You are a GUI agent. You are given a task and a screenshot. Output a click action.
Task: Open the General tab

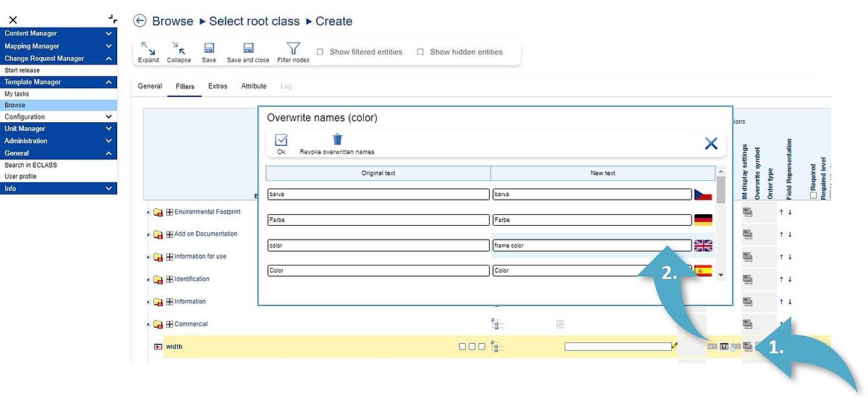tap(150, 86)
